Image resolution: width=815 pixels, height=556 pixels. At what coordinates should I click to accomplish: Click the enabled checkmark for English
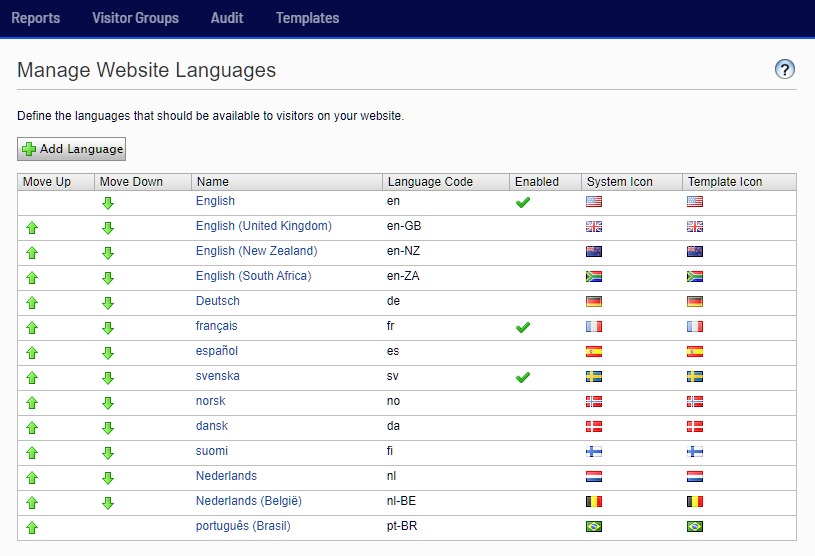[522, 202]
